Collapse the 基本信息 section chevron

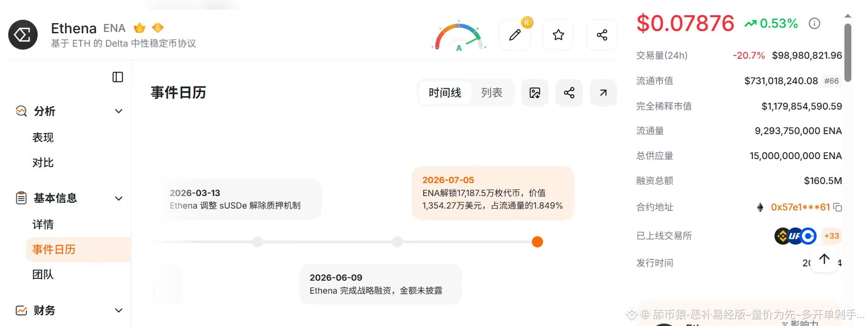pyautogui.click(x=119, y=198)
